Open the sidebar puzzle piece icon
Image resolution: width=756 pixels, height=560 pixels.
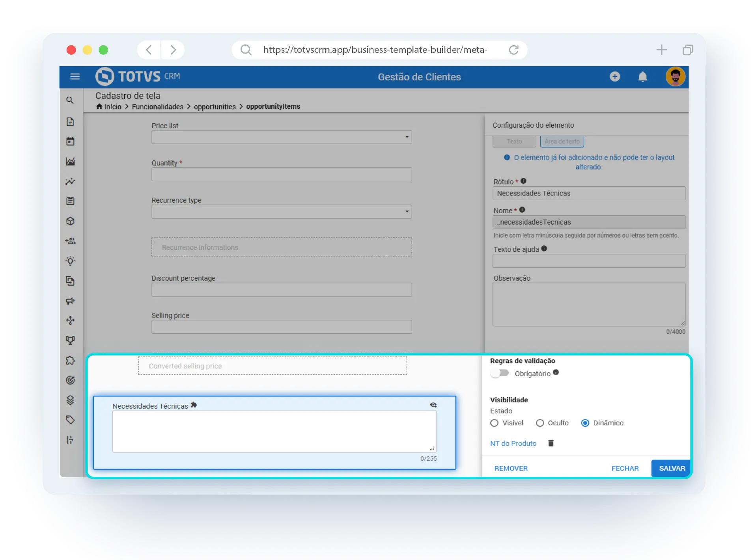tap(70, 360)
